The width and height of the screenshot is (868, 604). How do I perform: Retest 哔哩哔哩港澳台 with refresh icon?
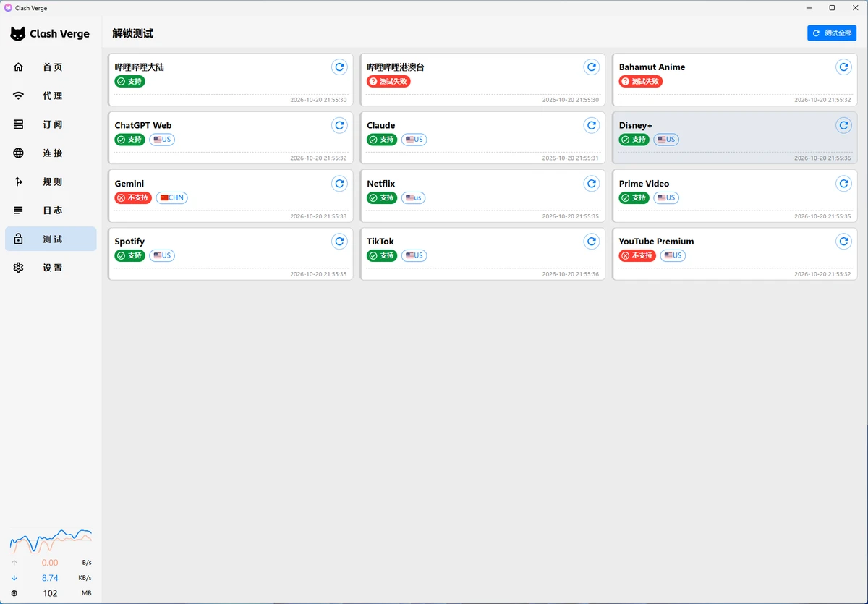pos(592,67)
